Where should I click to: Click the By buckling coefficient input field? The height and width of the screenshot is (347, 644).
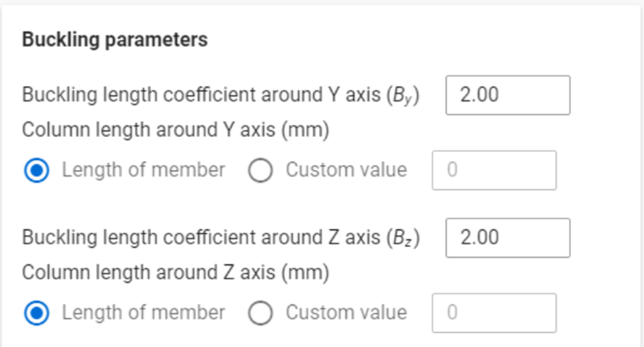[508, 95]
